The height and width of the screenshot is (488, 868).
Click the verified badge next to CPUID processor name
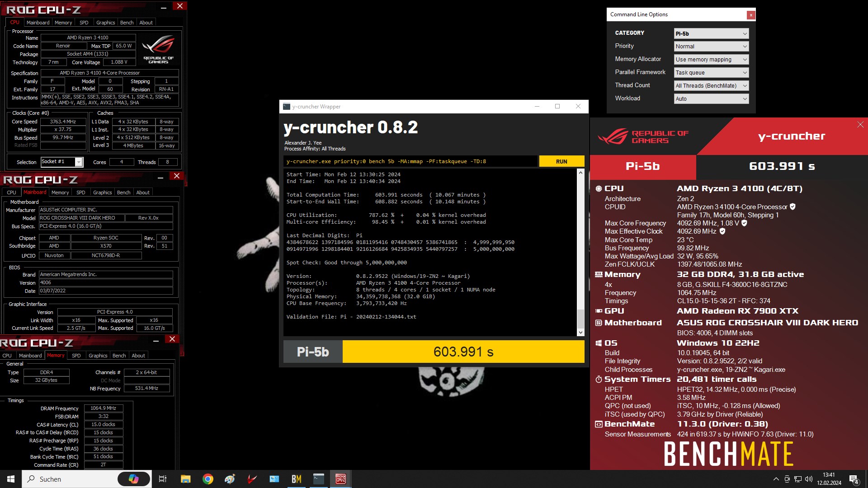pyautogui.click(x=793, y=206)
